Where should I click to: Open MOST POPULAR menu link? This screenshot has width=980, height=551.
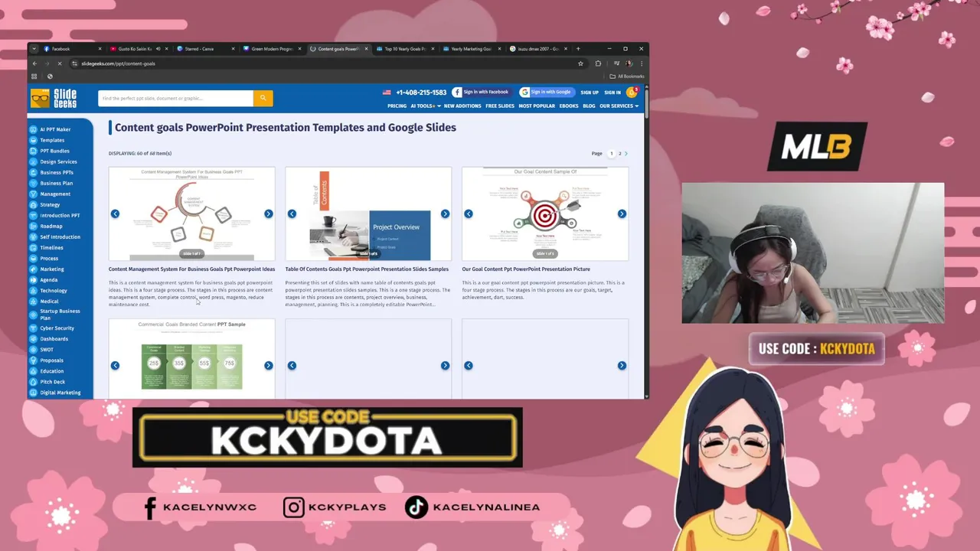(x=537, y=106)
